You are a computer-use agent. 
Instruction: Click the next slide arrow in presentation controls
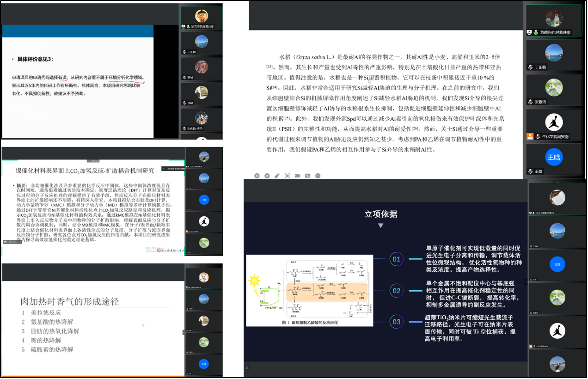coord(267,176)
